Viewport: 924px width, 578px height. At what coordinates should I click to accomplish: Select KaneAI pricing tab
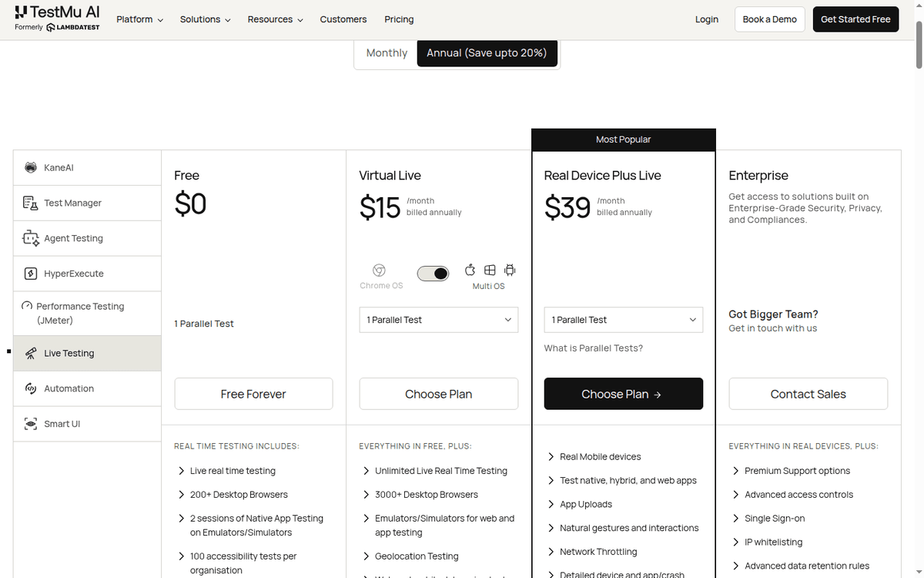[87, 168]
